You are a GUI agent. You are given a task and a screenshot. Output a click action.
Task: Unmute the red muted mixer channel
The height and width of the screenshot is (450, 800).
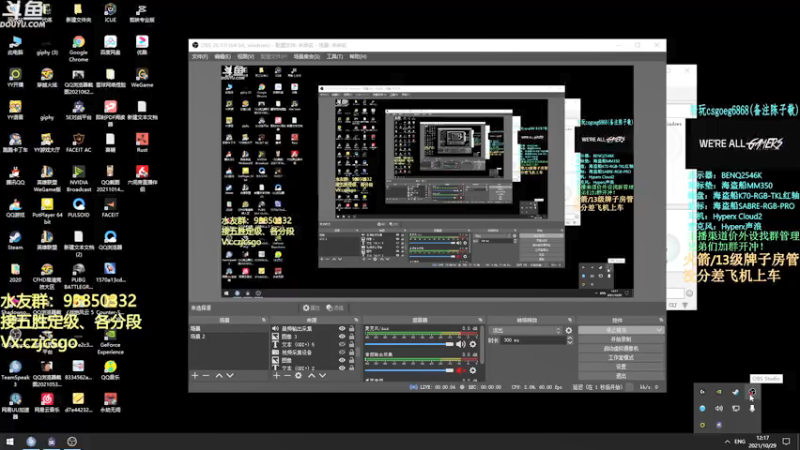(461, 370)
